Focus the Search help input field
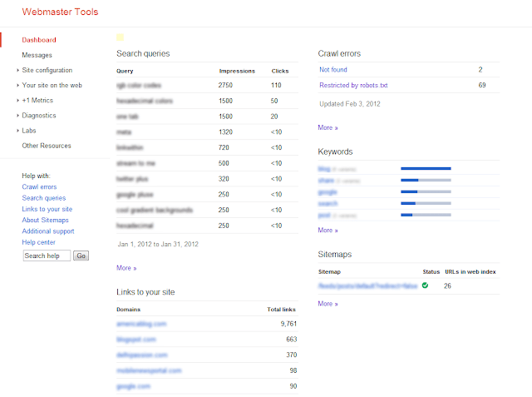Image resolution: width=532 pixels, height=397 pixels. (x=47, y=256)
